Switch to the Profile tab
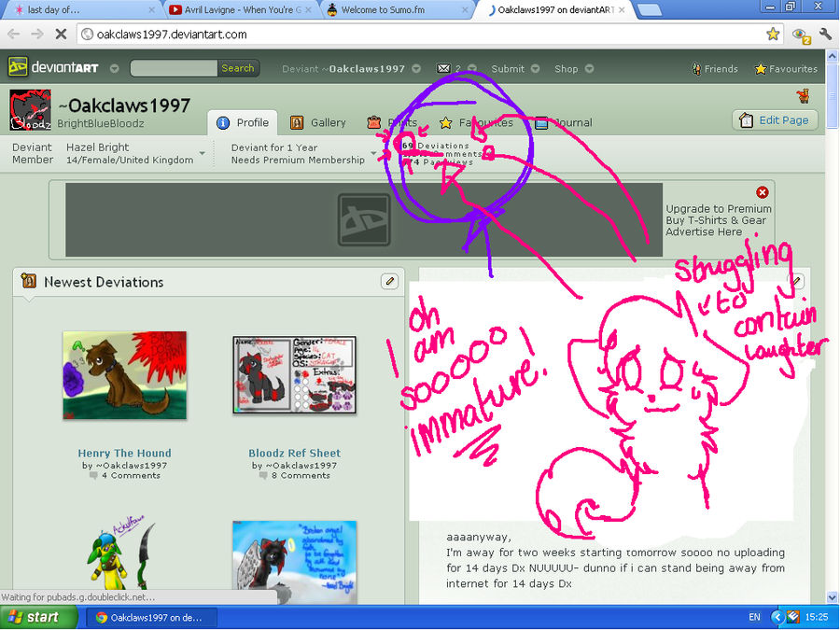The width and height of the screenshot is (840, 630). 243,122
